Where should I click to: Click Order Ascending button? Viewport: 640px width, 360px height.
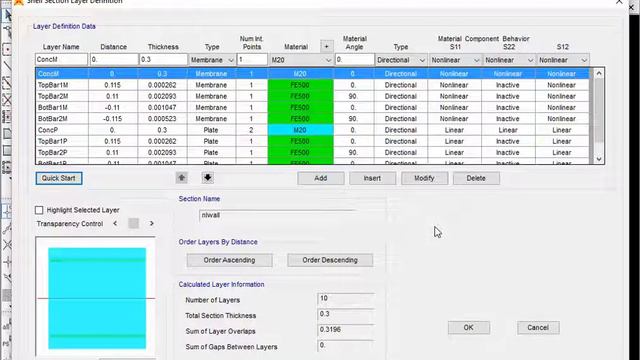pos(229,260)
